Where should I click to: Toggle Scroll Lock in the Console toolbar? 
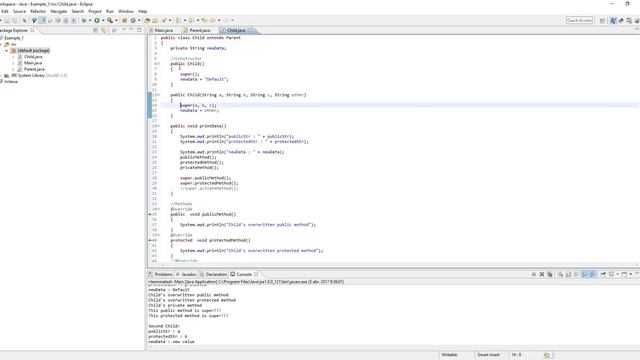(568, 274)
